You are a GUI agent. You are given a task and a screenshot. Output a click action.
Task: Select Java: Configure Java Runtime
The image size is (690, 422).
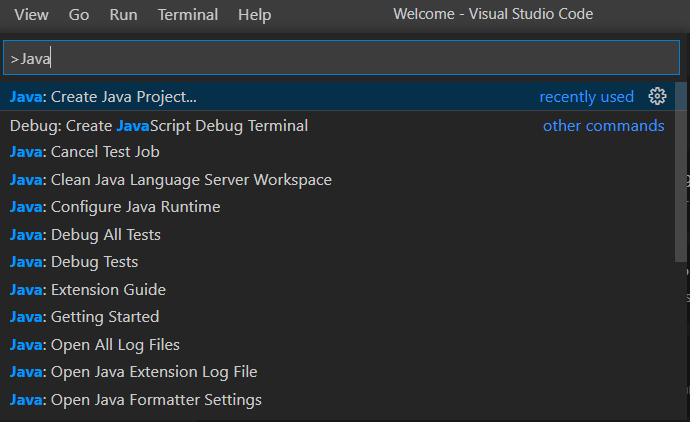pos(115,207)
